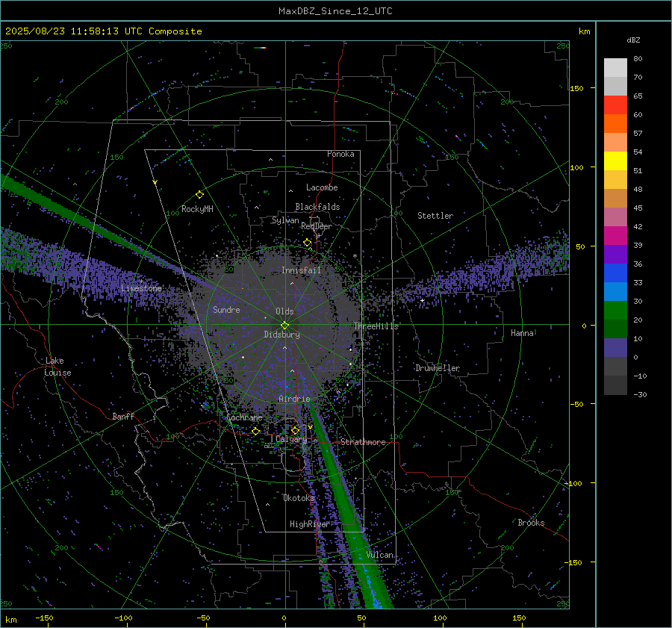The height and width of the screenshot is (628, 672).
Task: Click the 2025/08/23 11:58:13 UTC Composite timestamp
Action: click(x=103, y=31)
